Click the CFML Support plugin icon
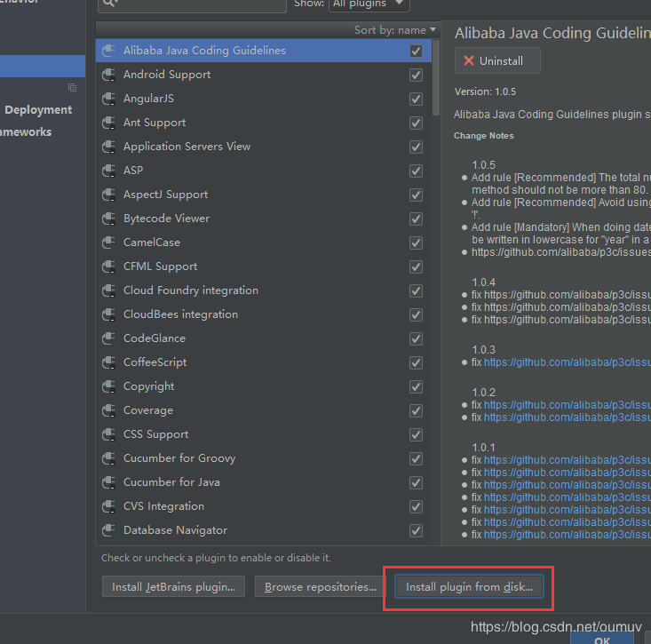The image size is (651, 644). click(108, 266)
